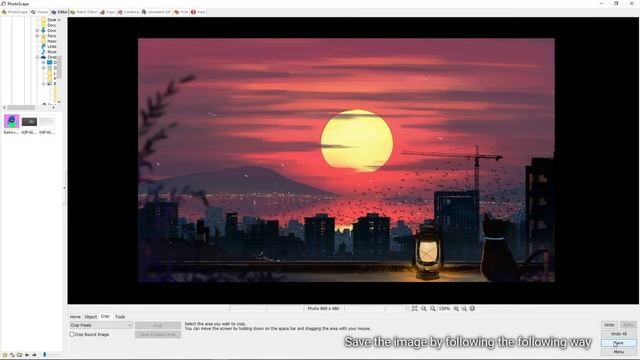Switch to the Page tab

tap(108, 12)
